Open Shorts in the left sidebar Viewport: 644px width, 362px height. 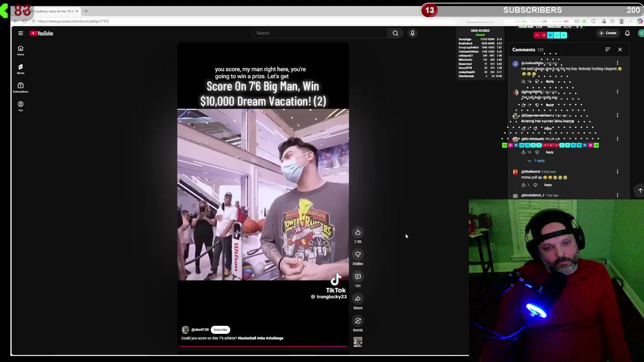coord(21,69)
